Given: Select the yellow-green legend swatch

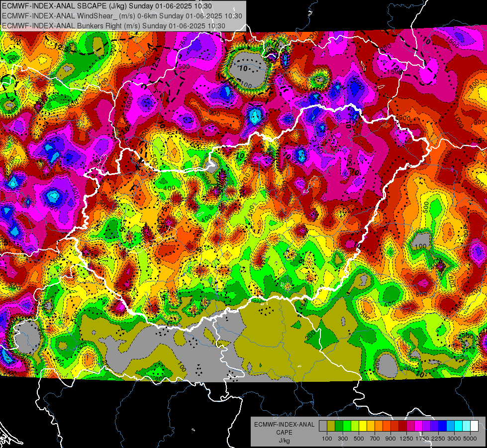Looking at the screenshot, I should 355,426.
